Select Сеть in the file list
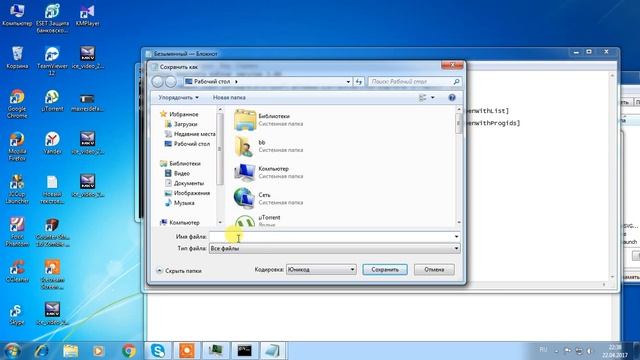The width and height of the screenshot is (640, 360). 269,198
